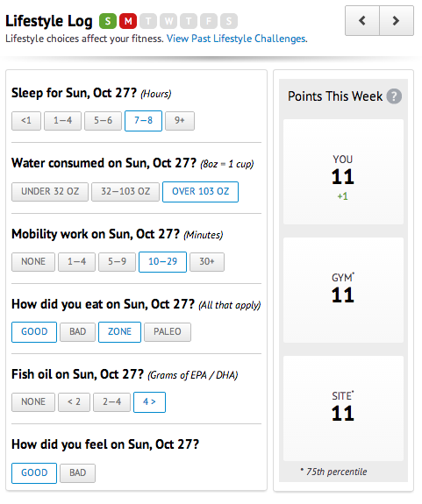Select 32–103 OZ water option
Screen dimensions: 422x504
point(125,192)
